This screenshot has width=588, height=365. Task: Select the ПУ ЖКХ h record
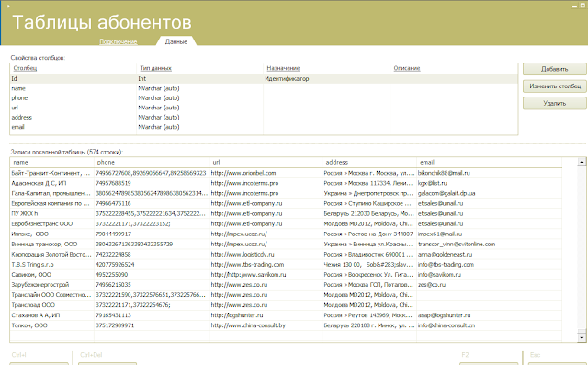pyautogui.click(x=286, y=213)
